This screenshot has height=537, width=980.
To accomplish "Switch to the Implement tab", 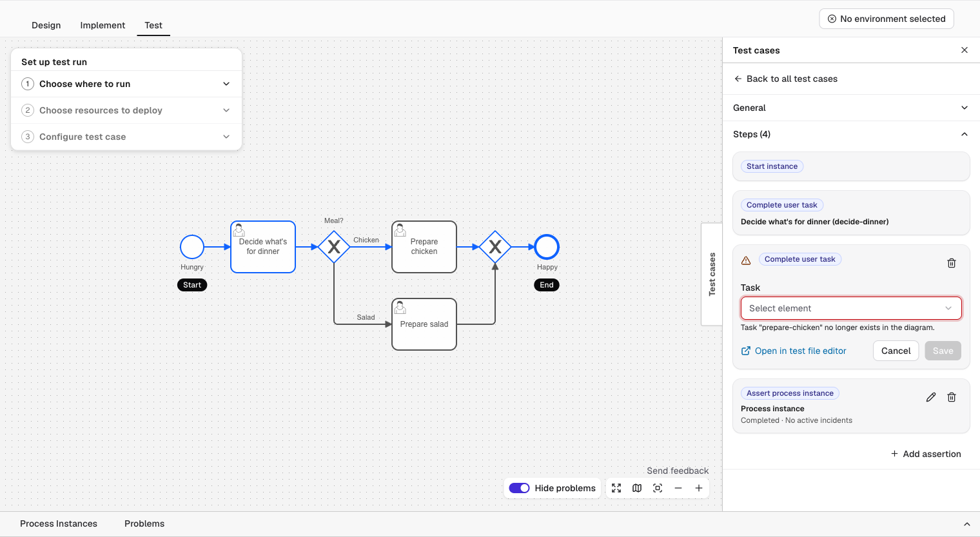I will click(x=103, y=25).
